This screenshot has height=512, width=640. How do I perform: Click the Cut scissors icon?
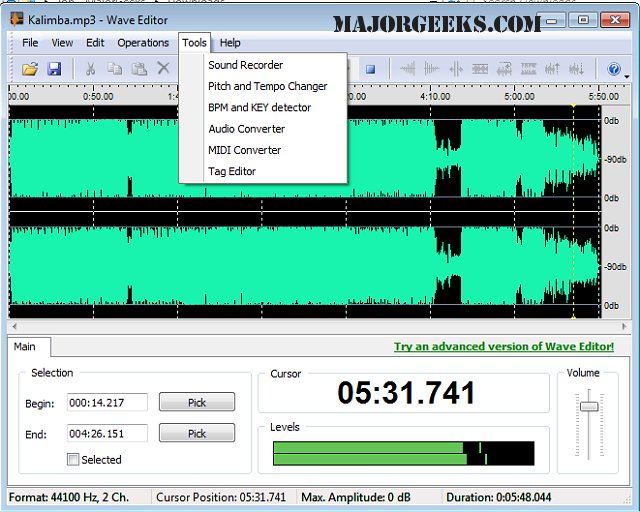tap(90, 69)
